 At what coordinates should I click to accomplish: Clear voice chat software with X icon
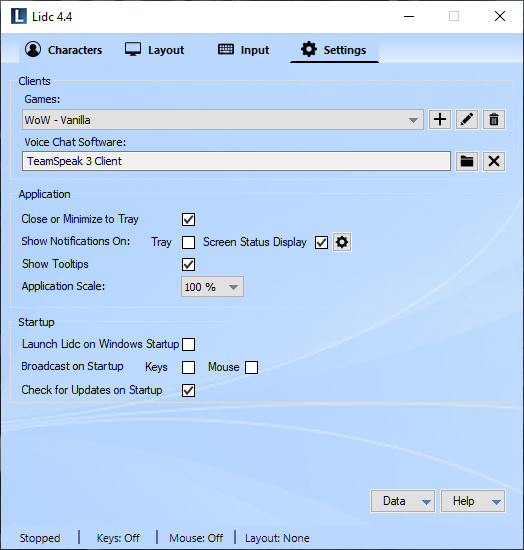pyautogui.click(x=494, y=161)
